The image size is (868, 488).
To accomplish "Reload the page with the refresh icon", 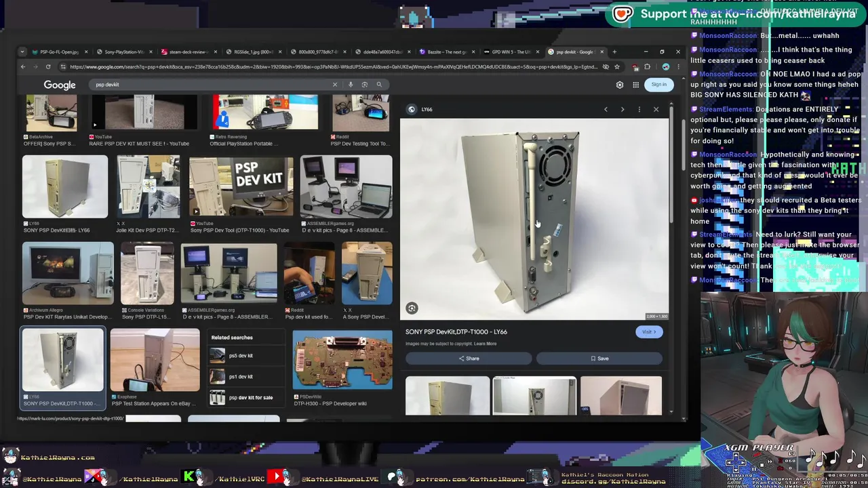I will click(x=48, y=66).
